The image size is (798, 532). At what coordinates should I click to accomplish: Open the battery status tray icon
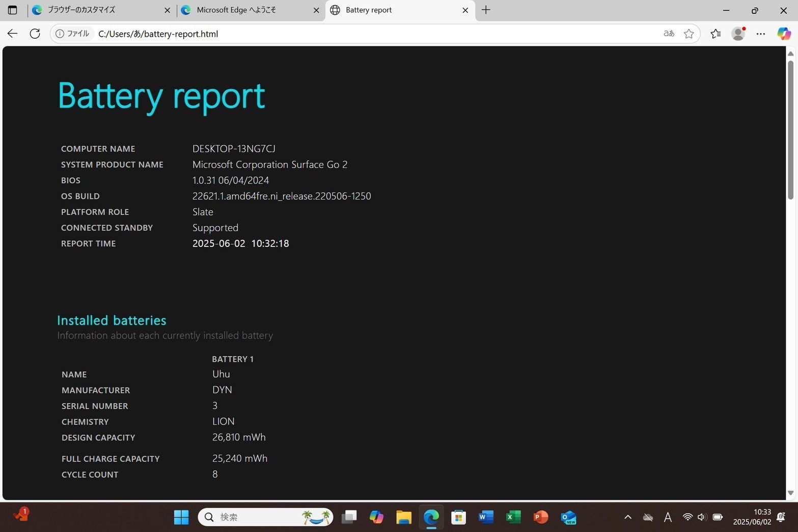718,517
